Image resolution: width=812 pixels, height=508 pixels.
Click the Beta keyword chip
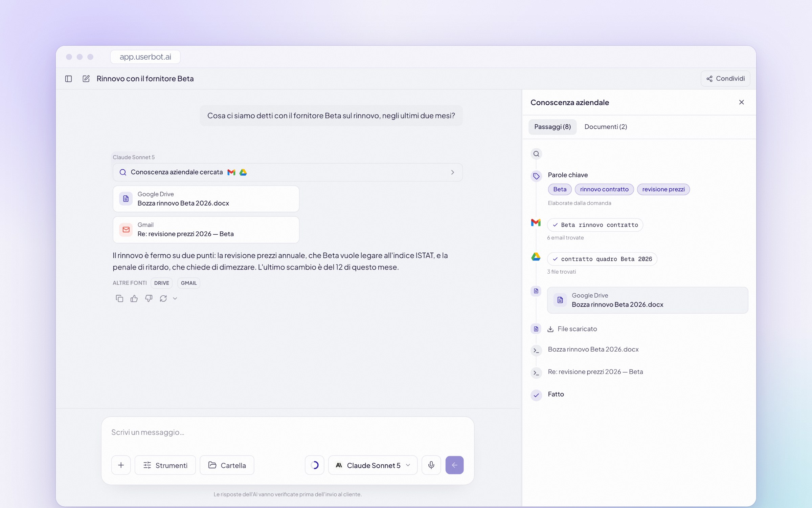560,189
